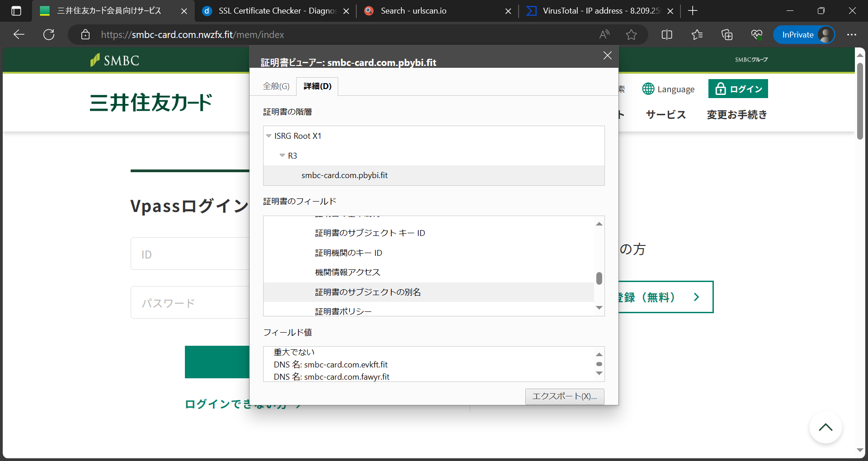Open Settings and more ellipsis menu
The image size is (868, 461).
tap(852, 34)
